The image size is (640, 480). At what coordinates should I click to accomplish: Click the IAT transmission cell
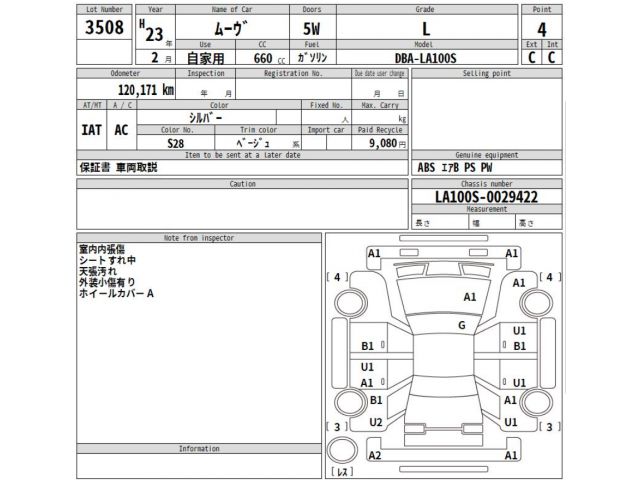pos(91,130)
